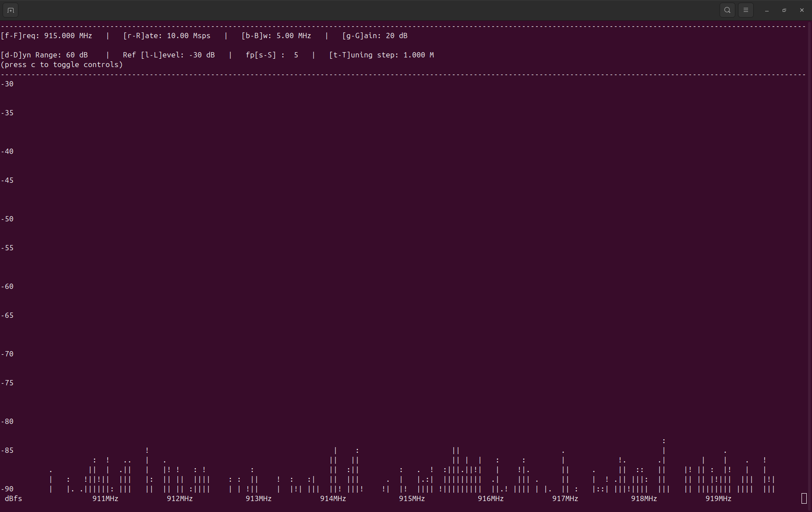
Task: Click the 917MHz frequency label
Action: click(565, 498)
